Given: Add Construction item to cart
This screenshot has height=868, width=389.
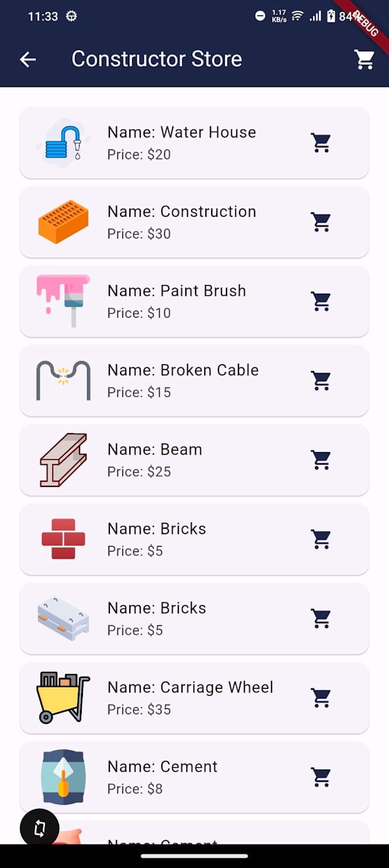Looking at the screenshot, I should (x=321, y=222).
